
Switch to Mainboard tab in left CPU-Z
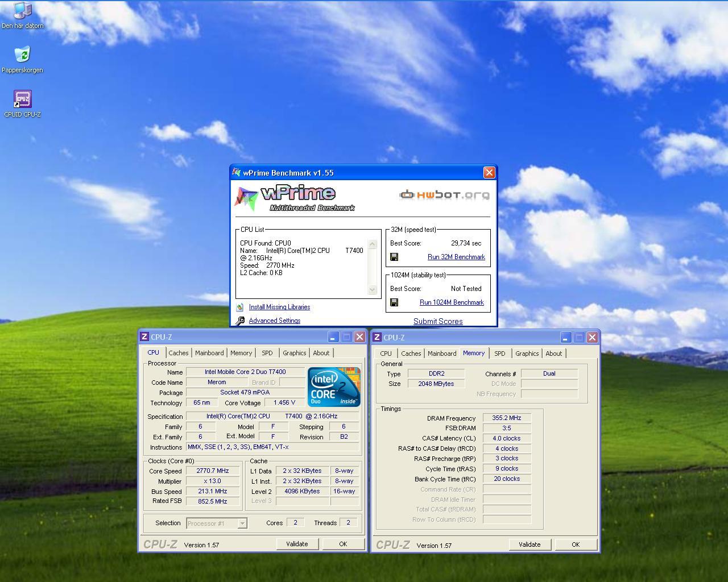pos(209,353)
